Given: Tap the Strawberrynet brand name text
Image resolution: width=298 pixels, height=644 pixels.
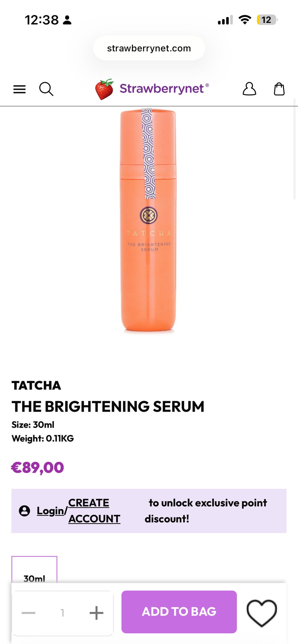Looking at the screenshot, I should tap(162, 89).
